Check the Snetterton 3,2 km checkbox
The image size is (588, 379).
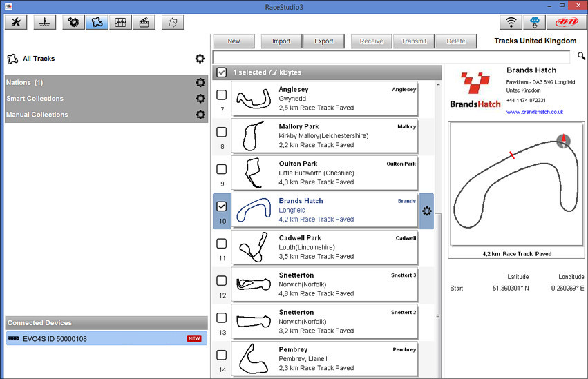[222, 318]
